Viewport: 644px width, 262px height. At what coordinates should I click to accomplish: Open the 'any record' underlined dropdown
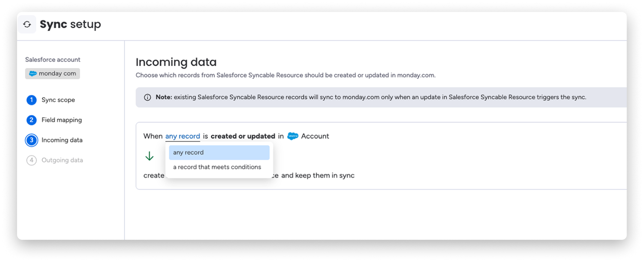tap(183, 136)
